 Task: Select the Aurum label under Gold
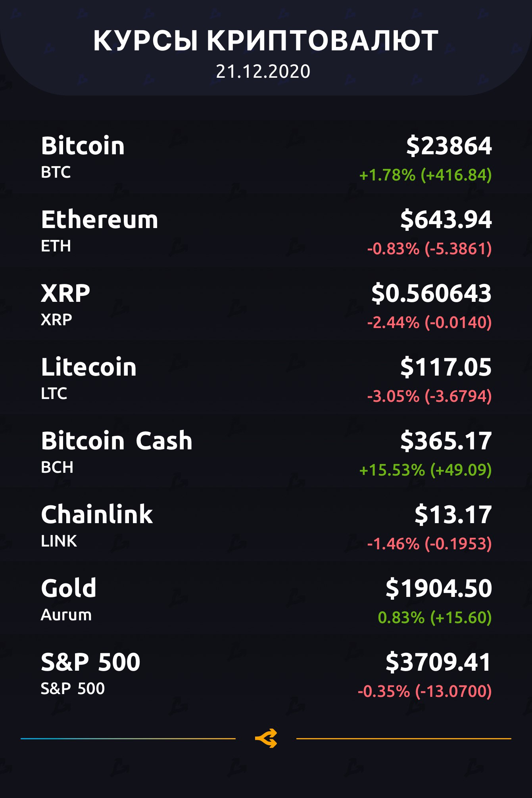[x=66, y=615]
